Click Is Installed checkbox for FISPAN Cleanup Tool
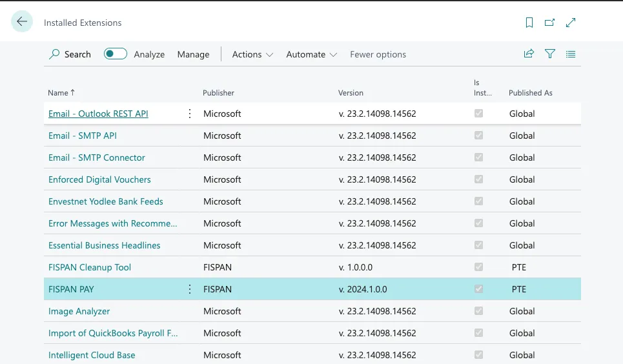The height and width of the screenshot is (364, 623). pyautogui.click(x=478, y=267)
